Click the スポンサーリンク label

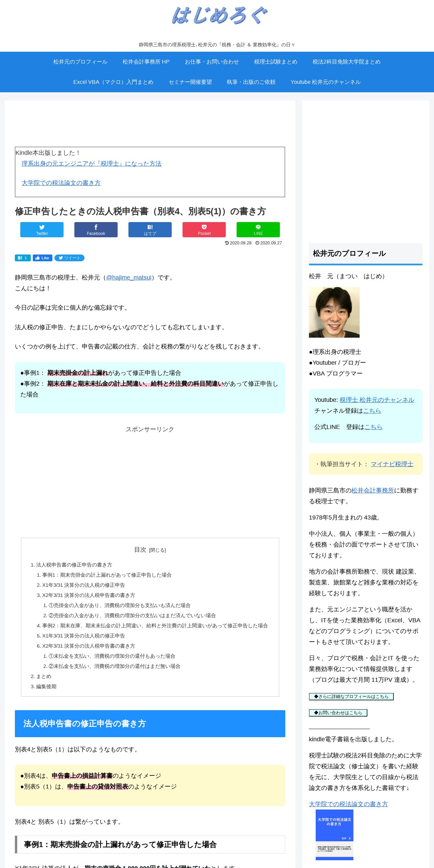(150, 429)
